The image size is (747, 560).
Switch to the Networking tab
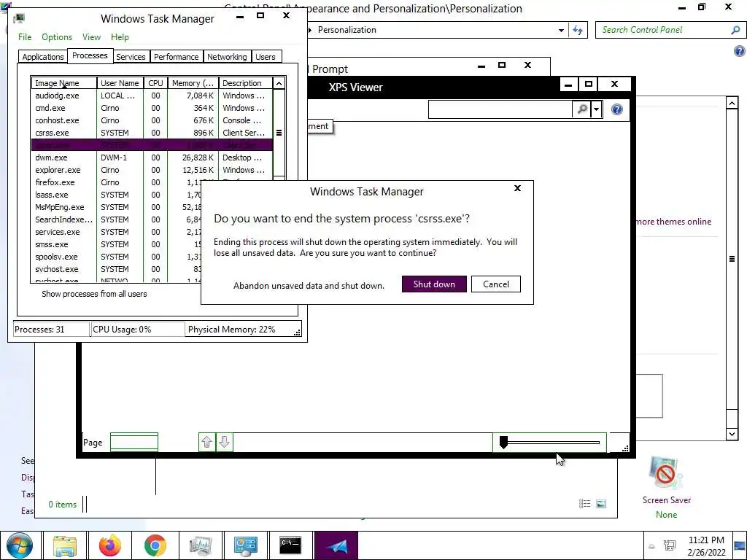tap(227, 57)
